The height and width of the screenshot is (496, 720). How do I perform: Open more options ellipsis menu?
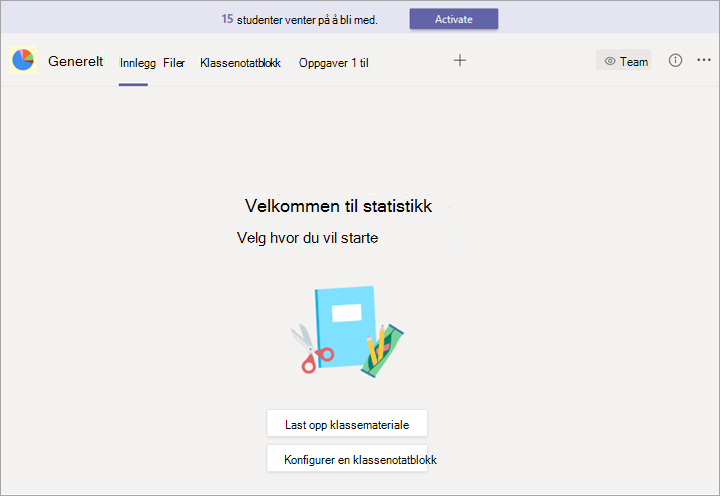703,60
